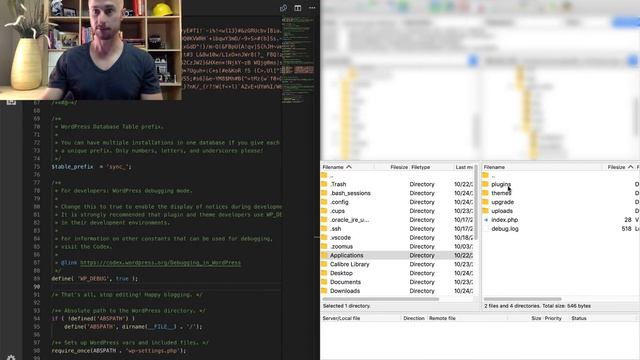Select index.php in the remote pane
640x360 pixels.
(x=504, y=220)
